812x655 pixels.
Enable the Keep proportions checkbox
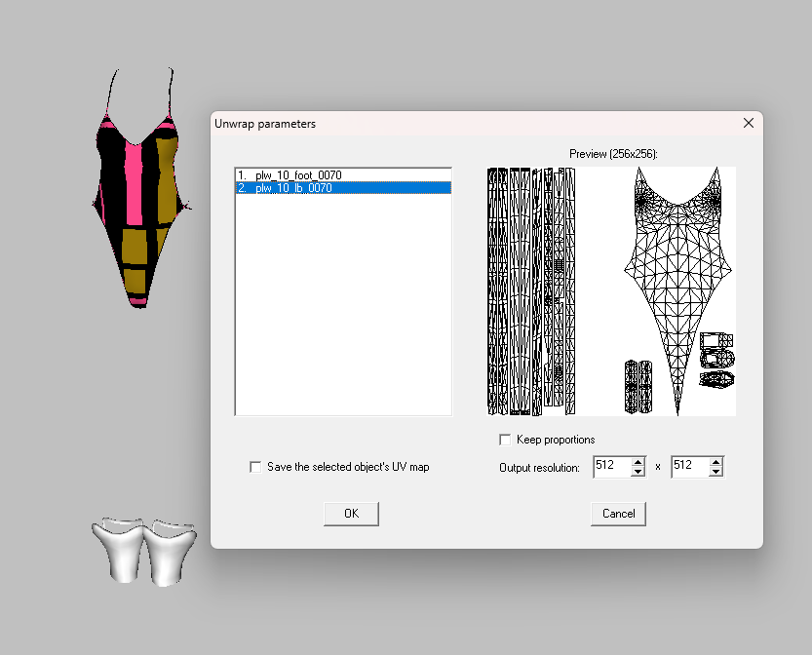(x=505, y=440)
